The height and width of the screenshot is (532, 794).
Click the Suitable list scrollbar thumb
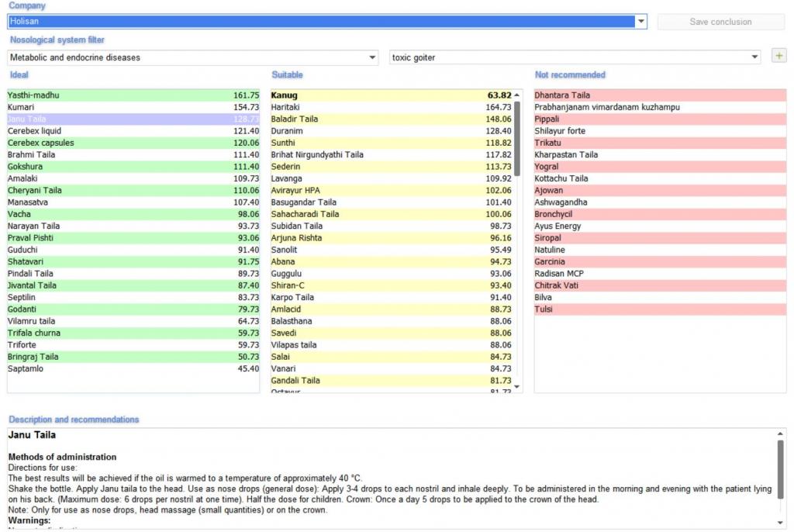point(516,138)
